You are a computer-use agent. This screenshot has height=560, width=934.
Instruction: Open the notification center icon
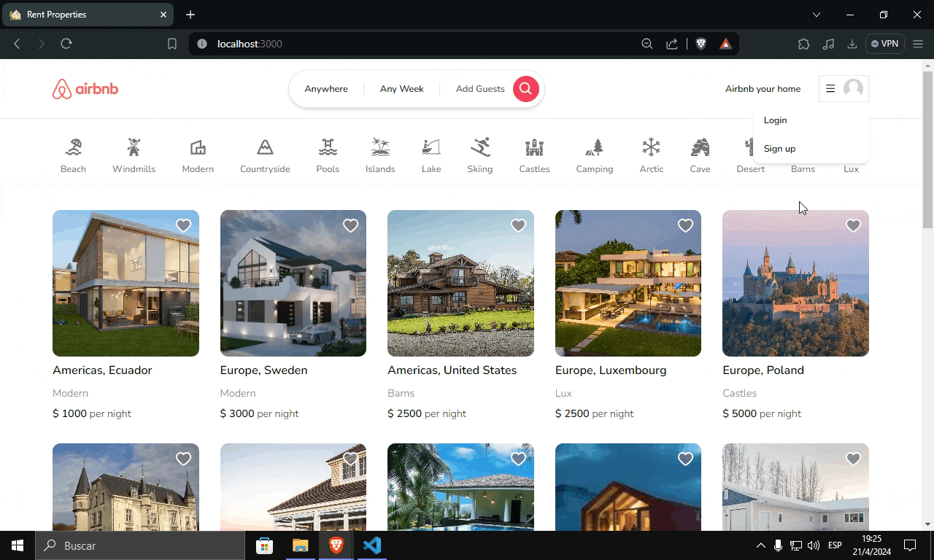point(910,545)
